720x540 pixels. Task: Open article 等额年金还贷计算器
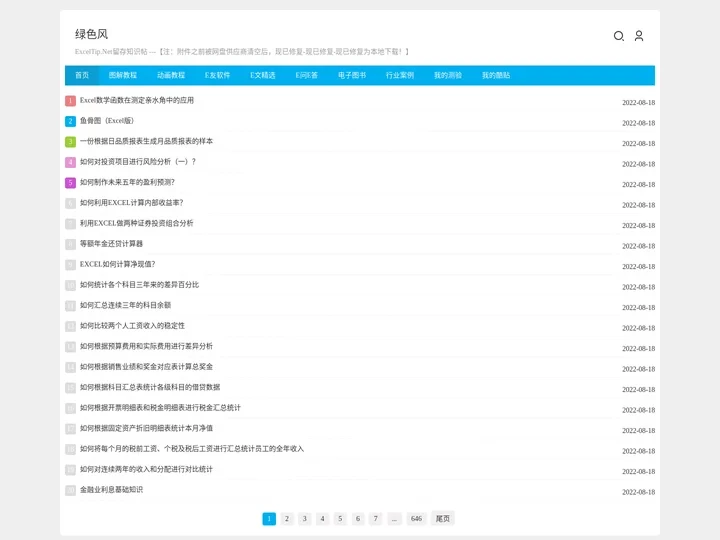tap(111, 244)
